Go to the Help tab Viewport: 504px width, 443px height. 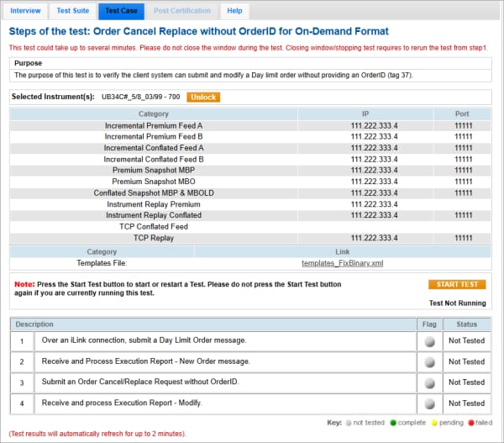pos(234,11)
